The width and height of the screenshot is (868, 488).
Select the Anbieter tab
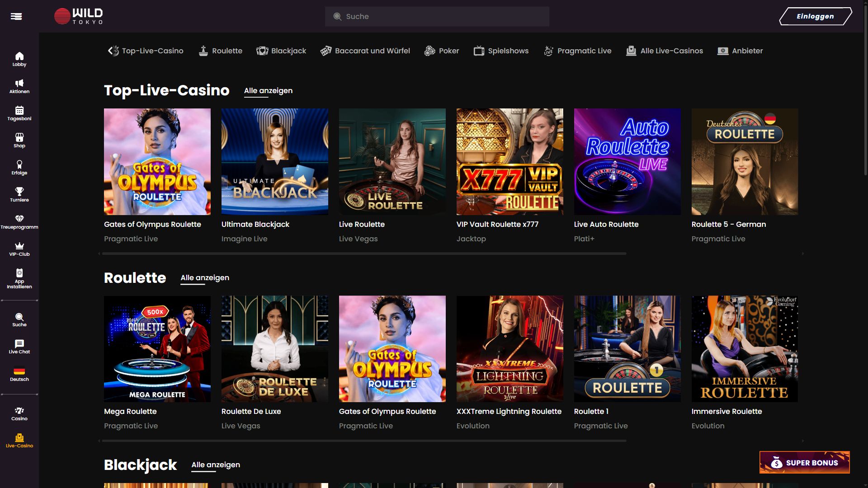tap(740, 51)
